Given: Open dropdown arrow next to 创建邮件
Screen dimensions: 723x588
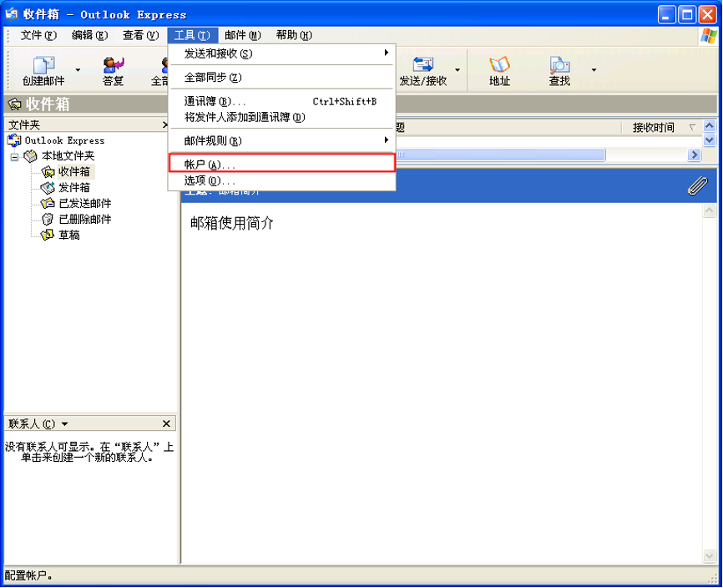Looking at the screenshot, I should (78, 70).
